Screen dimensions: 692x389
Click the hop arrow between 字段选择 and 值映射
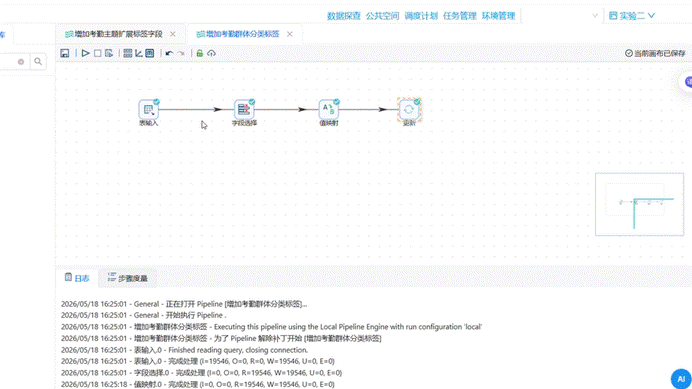(x=286, y=110)
